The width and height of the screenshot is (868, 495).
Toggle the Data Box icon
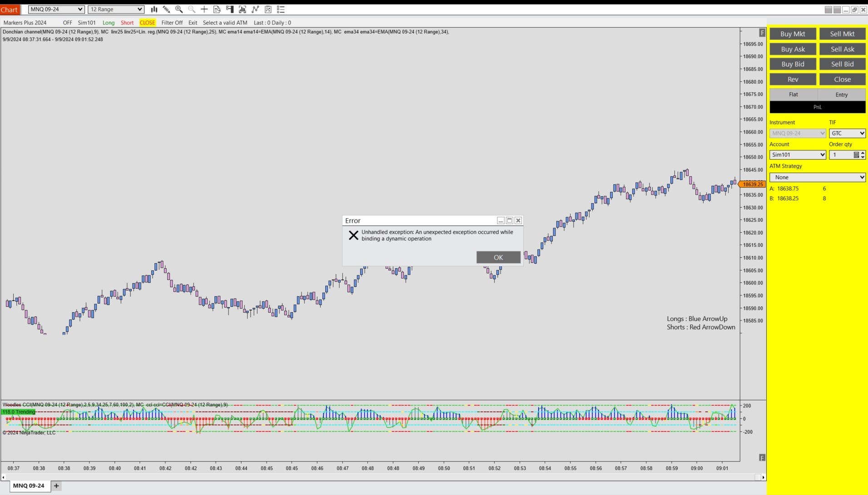(x=217, y=9)
